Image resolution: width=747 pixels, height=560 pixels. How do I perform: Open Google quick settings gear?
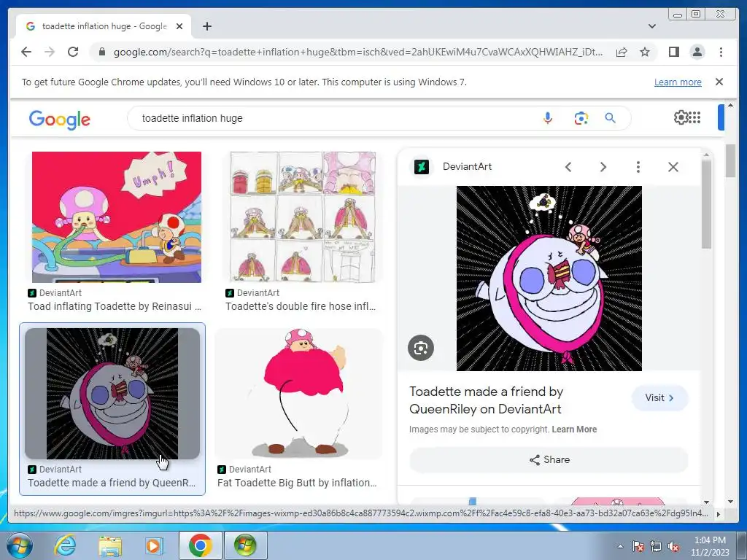[x=681, y=117]
